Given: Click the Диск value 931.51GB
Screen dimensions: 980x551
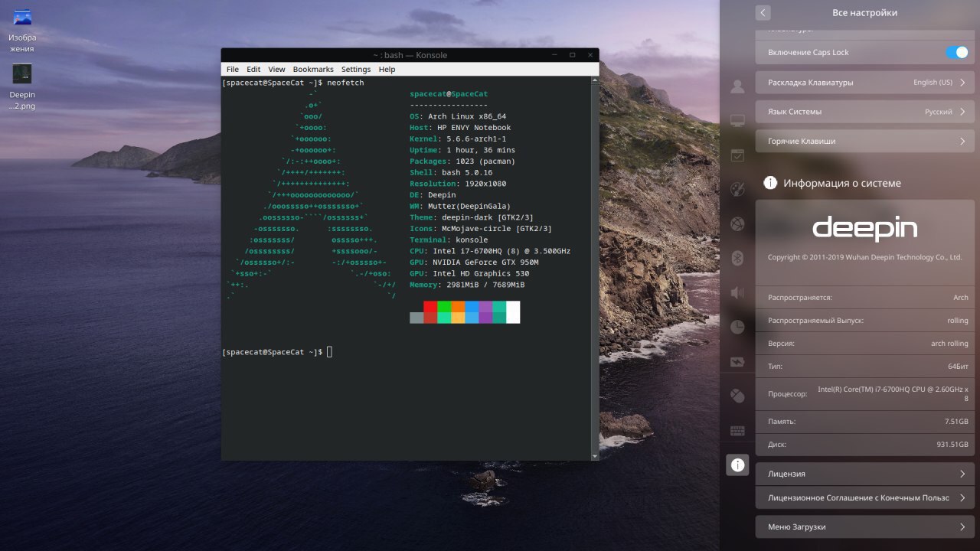Looking at the screenshot, I should pyautogui.click(x=953, y=445).
